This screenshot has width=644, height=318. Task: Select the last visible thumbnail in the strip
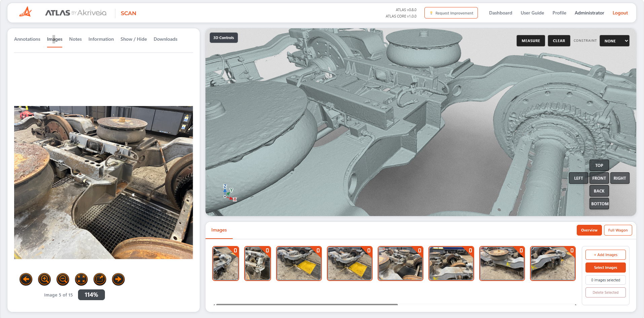pos(553,263)
